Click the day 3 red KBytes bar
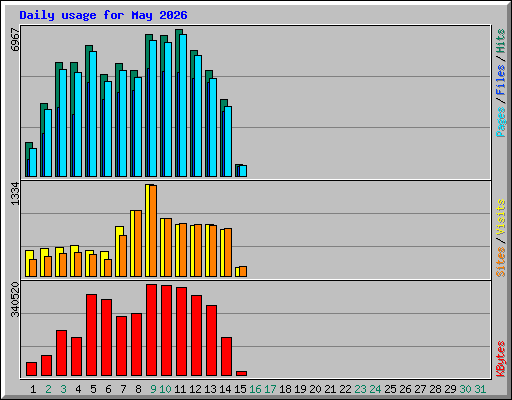 tap(61, 353)
